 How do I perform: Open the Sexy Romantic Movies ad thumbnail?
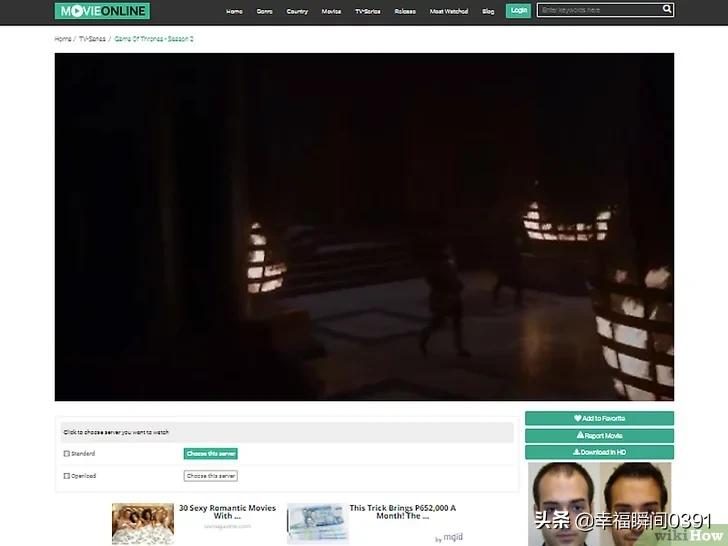[x=143, y=524]
